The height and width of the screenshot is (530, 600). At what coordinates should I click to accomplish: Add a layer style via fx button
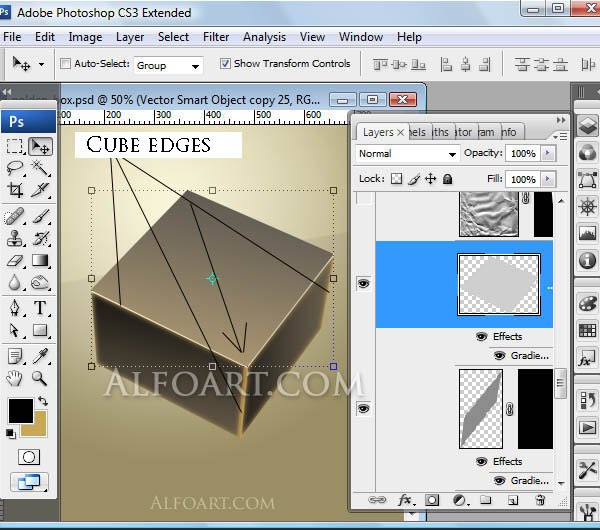(x=404, y=500)
